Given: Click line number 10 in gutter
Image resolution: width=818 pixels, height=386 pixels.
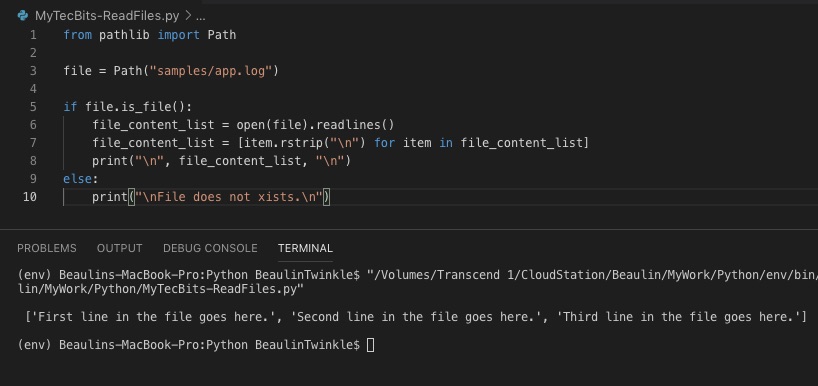Looking at the screenshot, I should point(30,197).
